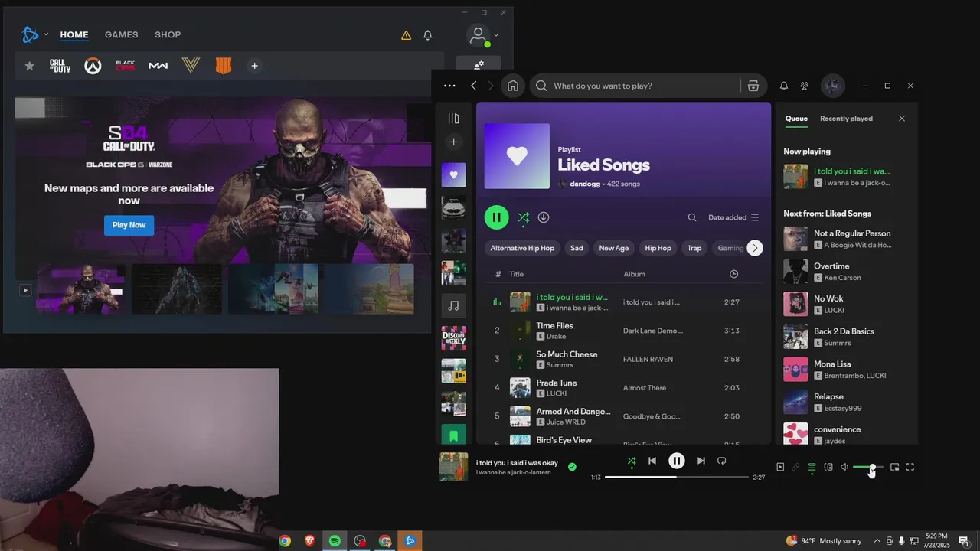Image resolution: width=980 pixels, height=551 pixels.
Task: Go back in Spotify navigation
Action: coord(474,86)
